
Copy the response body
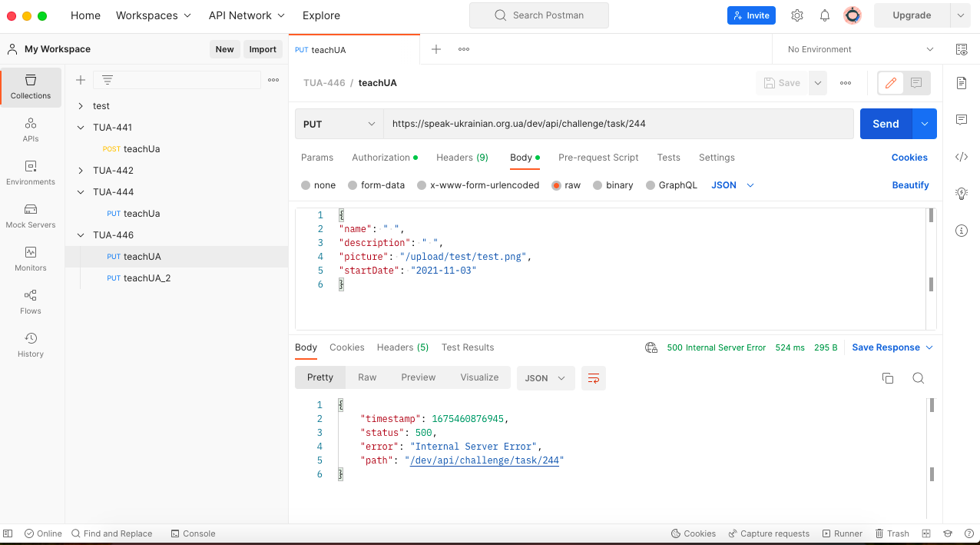pyautogui.click(x=888, y=378)
